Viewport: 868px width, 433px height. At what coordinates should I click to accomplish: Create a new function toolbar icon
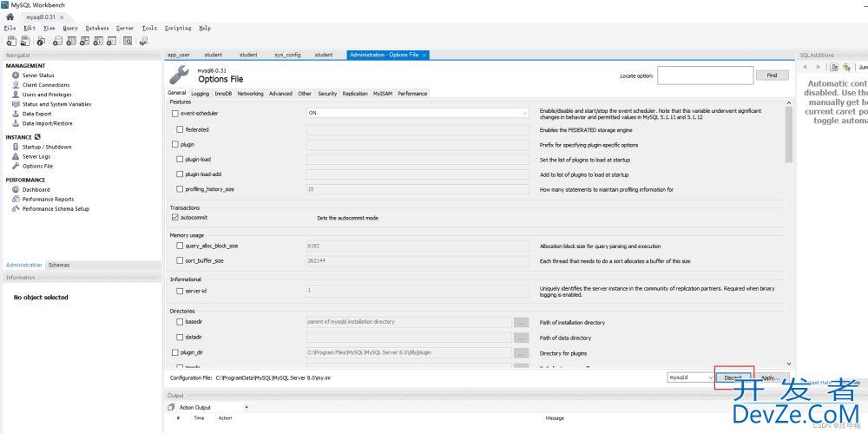(x=112, y=41)
